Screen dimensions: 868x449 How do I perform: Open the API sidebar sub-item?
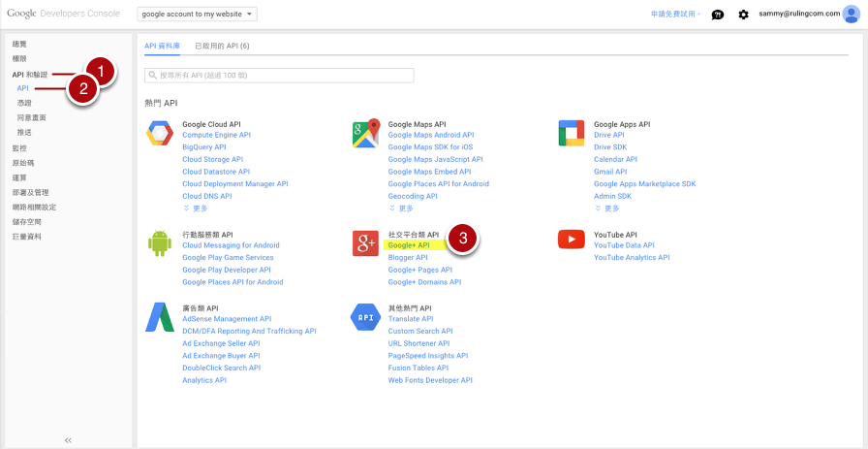pos(22,88)
